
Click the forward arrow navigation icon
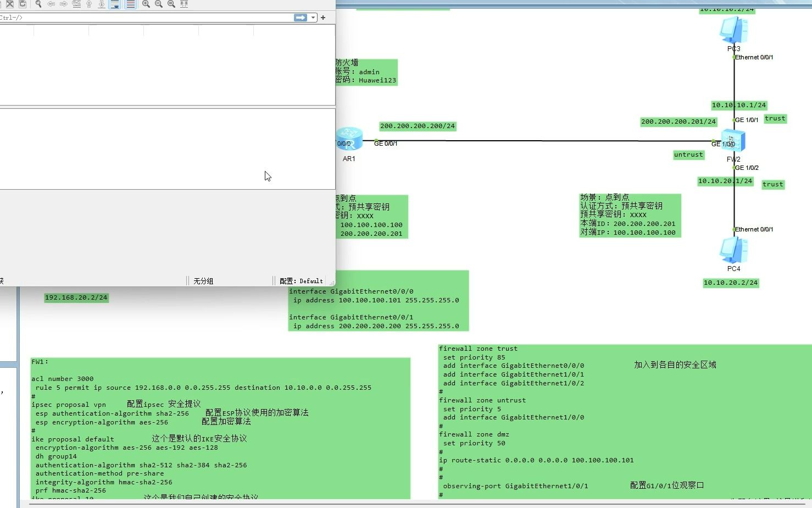[64, 4]
